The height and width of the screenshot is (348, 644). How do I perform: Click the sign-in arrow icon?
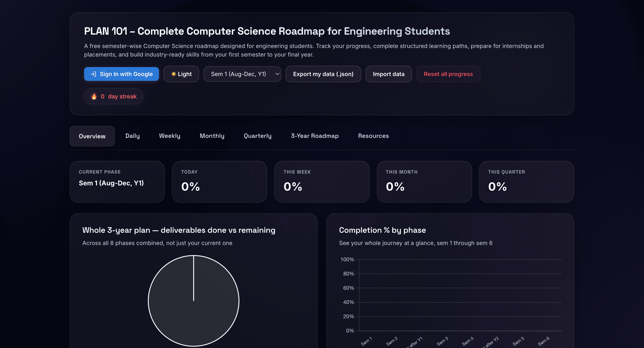point(93,74)
